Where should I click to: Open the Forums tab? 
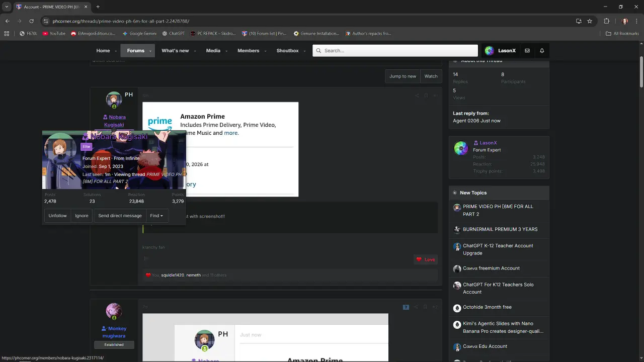[x=135, y=51]
